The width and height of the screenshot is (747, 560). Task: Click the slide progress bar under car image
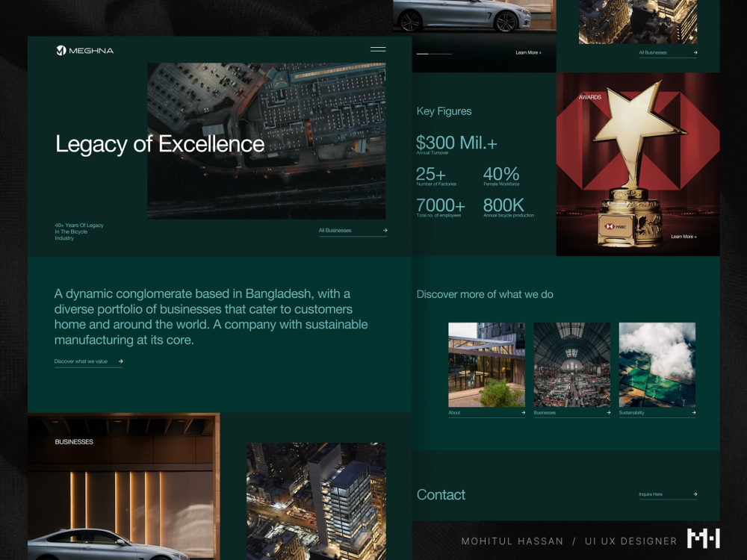433,54
